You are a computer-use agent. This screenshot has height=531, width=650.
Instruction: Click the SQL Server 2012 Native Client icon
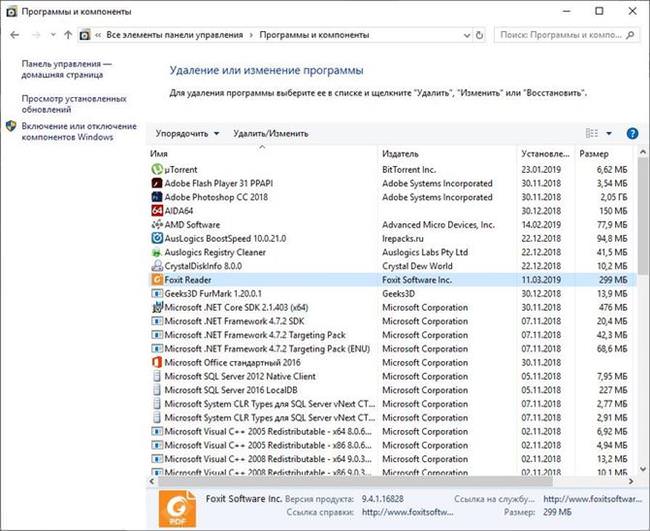coord(157,376)
